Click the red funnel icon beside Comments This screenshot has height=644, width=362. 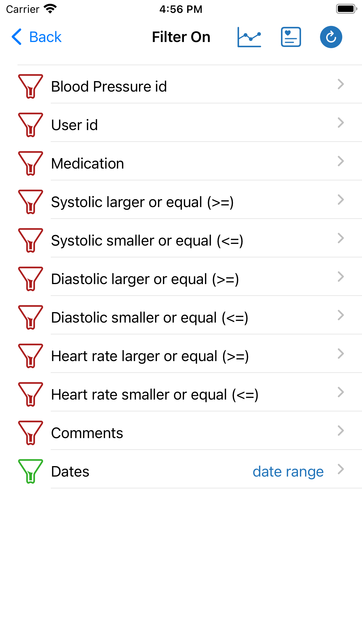30,433
